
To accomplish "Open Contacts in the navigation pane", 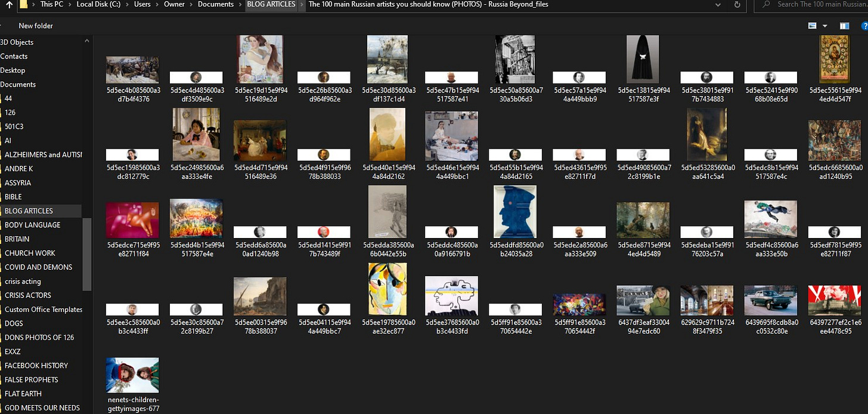I will pos(14,56).
